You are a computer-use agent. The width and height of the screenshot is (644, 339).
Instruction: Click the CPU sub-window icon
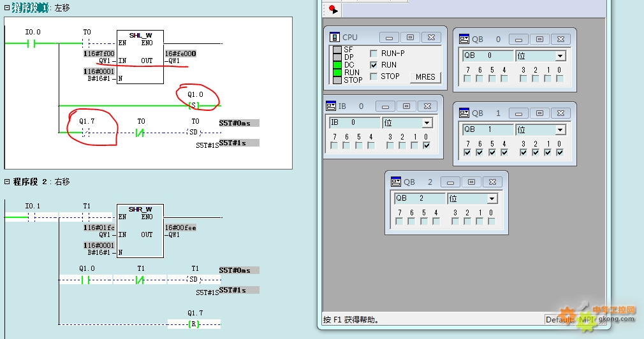334,38
